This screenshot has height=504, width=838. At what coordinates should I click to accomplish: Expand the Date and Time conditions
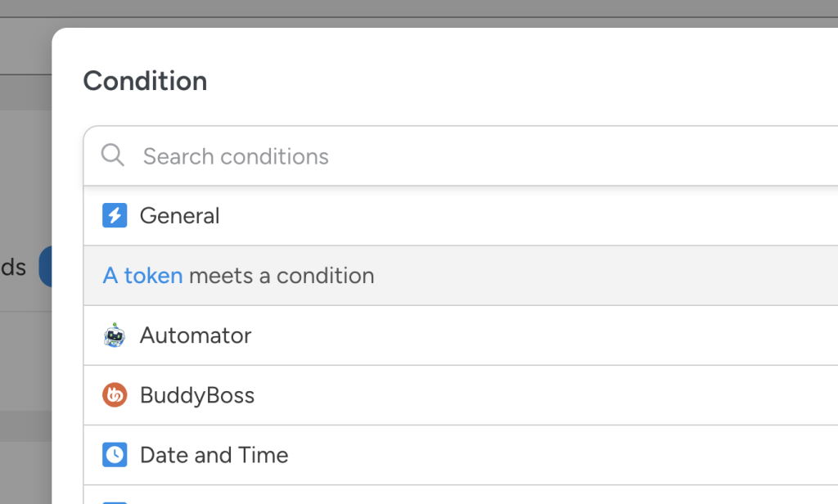(x=214, y=455)
